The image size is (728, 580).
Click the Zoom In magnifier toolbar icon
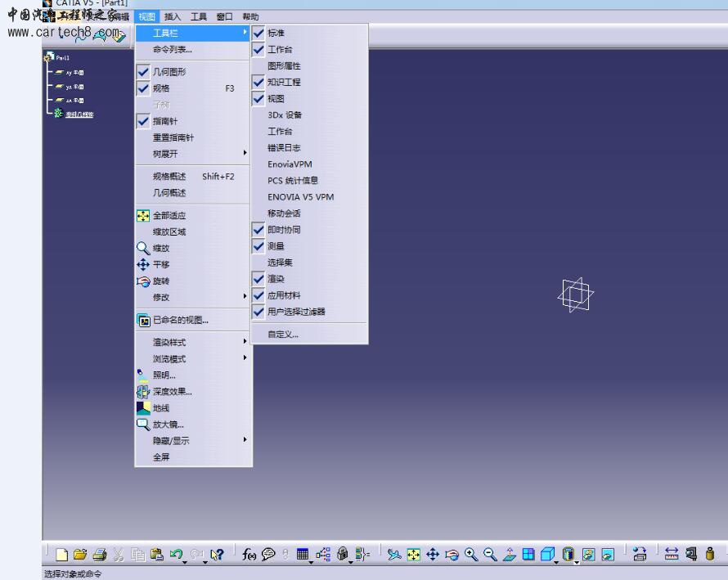pyautogui.click(x=471, y=555)
